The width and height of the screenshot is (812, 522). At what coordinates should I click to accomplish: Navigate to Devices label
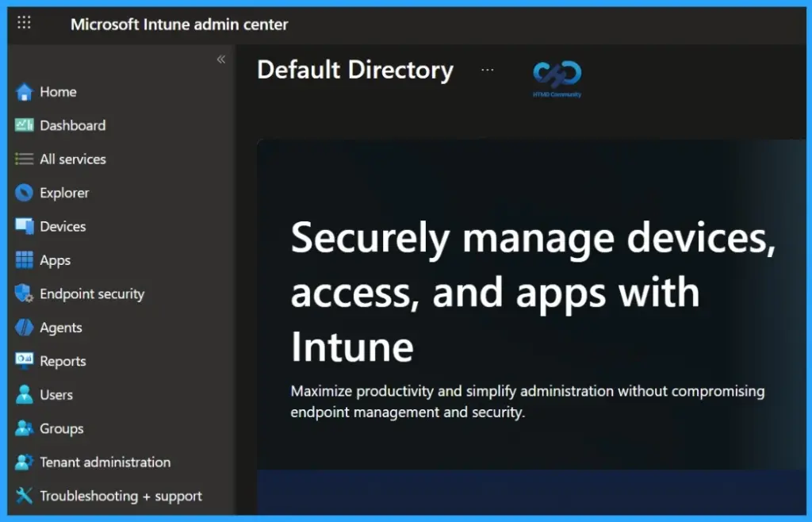click(63, 227)
